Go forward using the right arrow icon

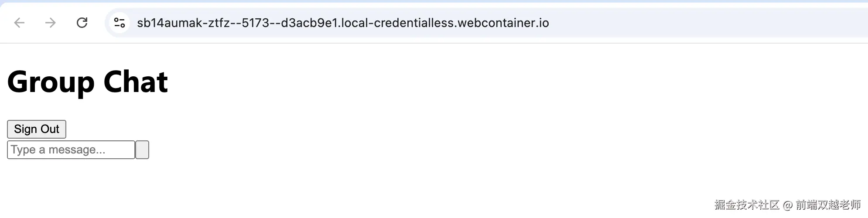point(51,23)
